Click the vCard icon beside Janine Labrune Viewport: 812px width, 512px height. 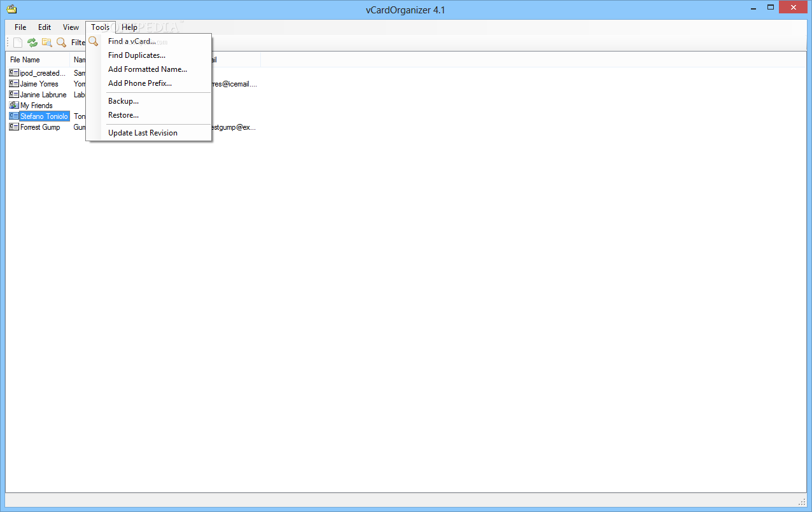[14, 95]
